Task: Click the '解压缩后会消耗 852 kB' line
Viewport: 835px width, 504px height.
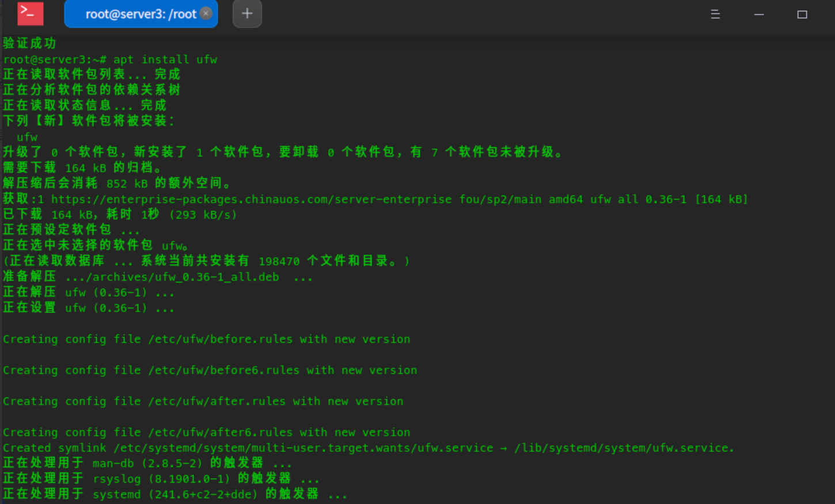Action: (x=116, y=183)
